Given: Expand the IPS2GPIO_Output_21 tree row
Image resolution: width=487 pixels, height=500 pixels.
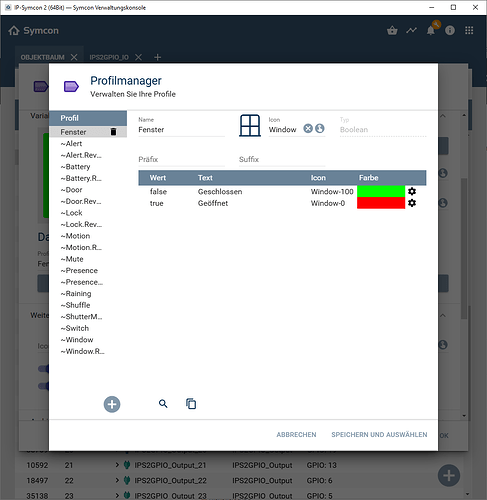Looking at the screenshot, I should click(117, 465).
